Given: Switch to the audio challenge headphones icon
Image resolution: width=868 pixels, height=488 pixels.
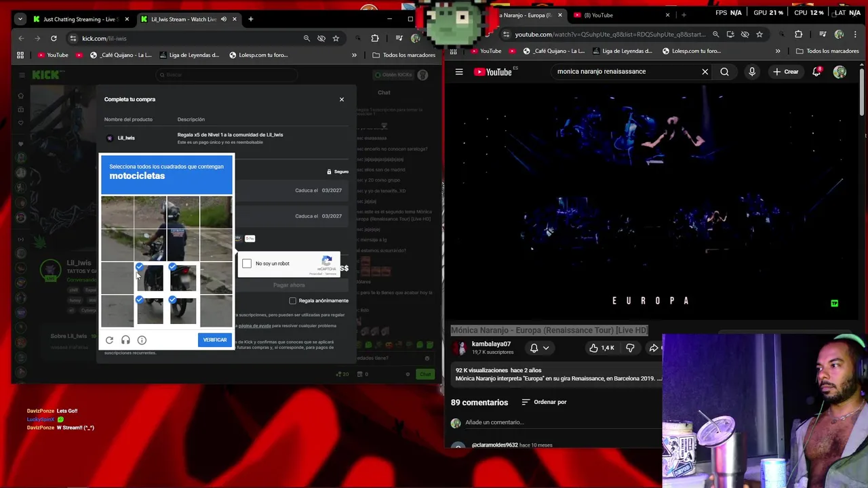Looking at the screenshot, I should (125, 340).
